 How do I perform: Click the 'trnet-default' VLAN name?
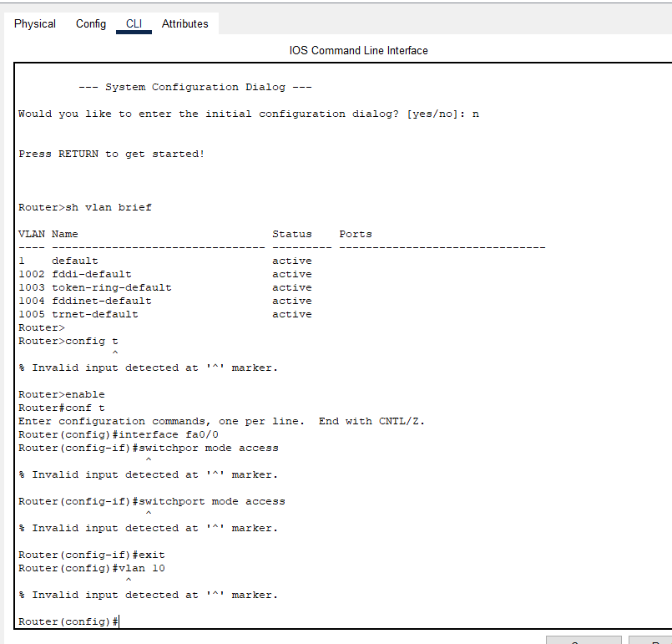(95, 314)
